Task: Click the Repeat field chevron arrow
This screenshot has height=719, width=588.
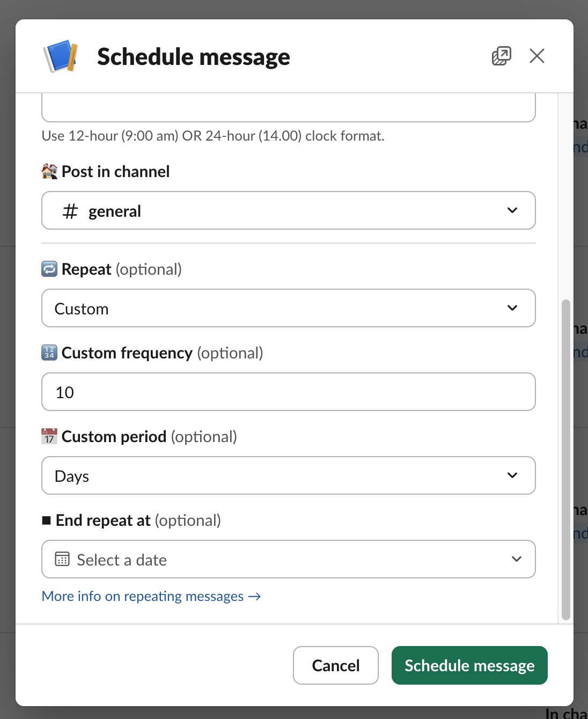Action: coord(512,308)
